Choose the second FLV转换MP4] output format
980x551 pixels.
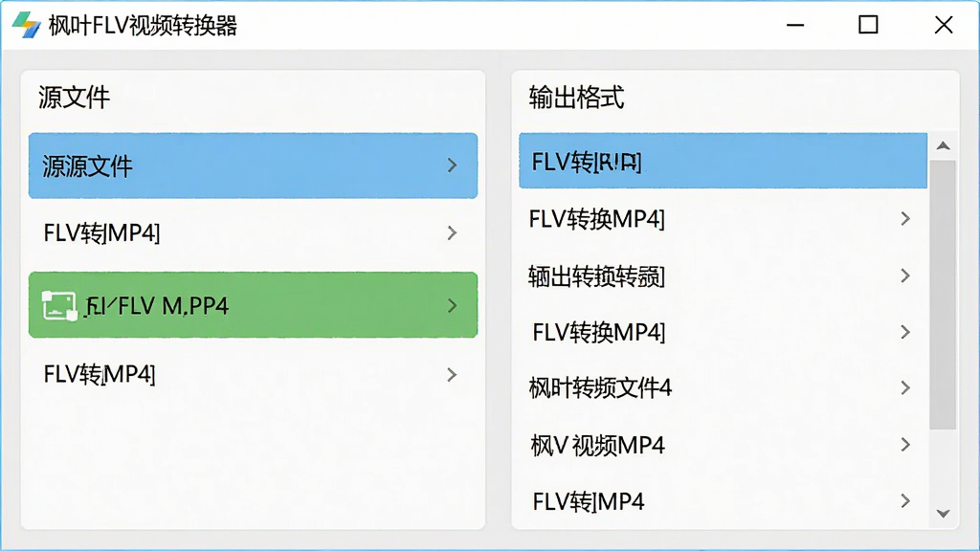click(x=724, y=332)
